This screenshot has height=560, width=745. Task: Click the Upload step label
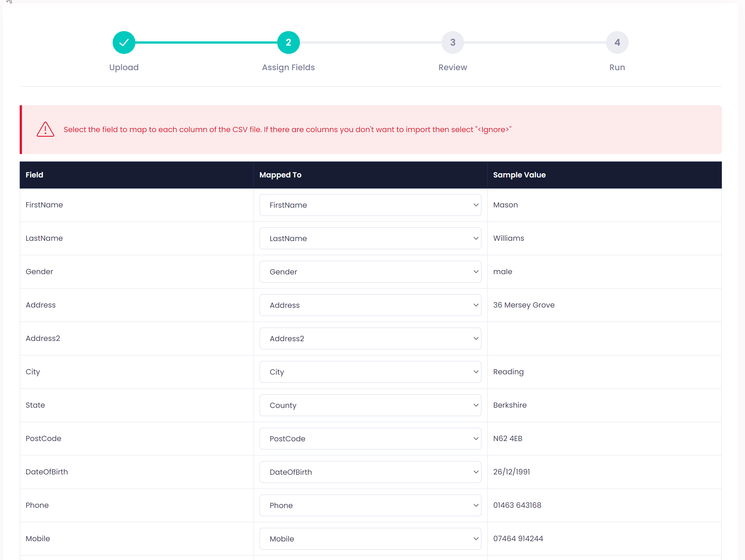pyautogui.click(x=124, y=67)
